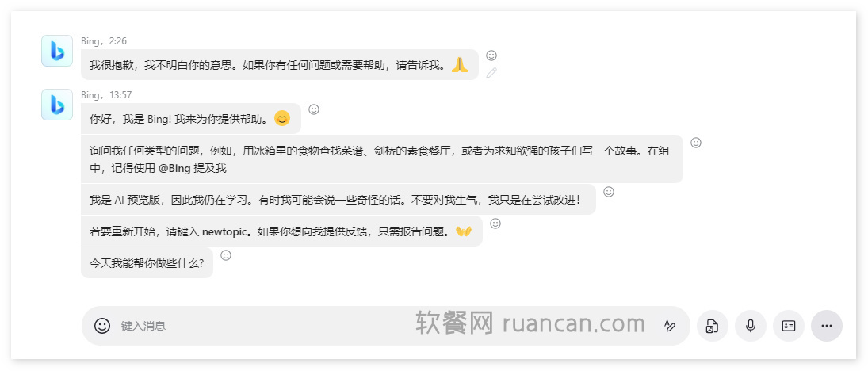
Task: Click the pencil edit icon beside first message
Action: point(491,73)
